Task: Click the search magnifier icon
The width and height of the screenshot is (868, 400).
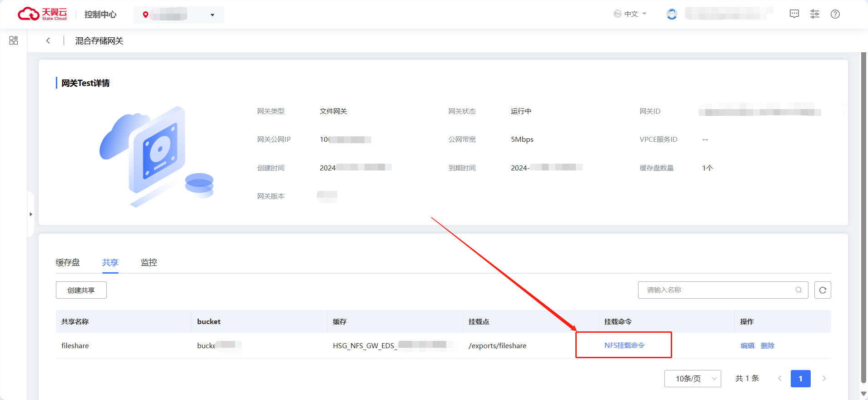Action: [x=798, y=290]
